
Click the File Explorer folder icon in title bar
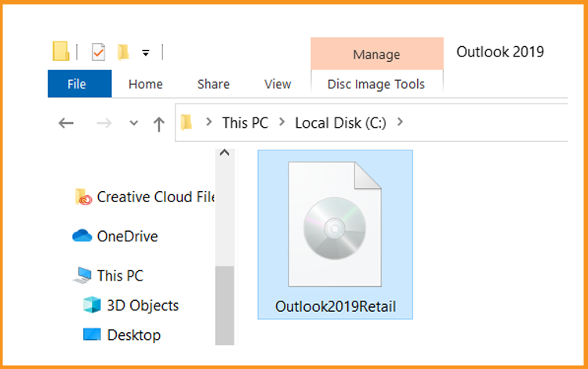60,52
